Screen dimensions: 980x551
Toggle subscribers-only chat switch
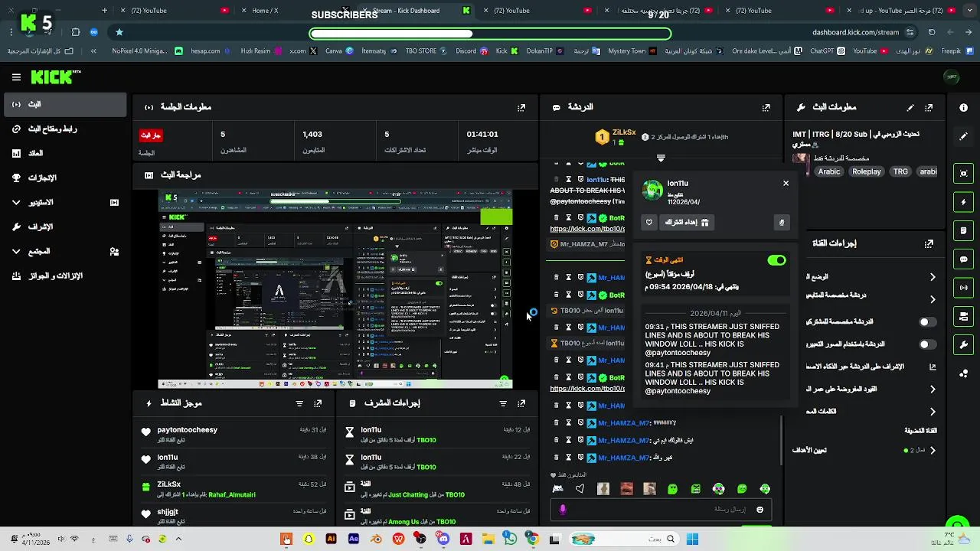coord(928,322)
